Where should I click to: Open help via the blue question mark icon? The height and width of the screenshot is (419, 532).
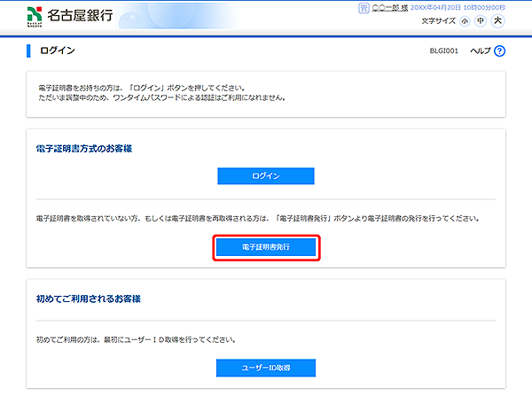(500, 51)
